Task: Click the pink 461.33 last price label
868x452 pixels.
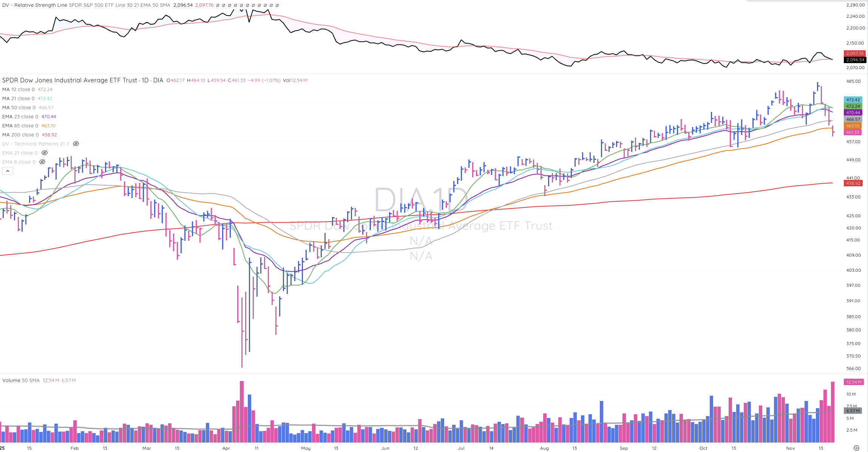Action: point(853,132)
